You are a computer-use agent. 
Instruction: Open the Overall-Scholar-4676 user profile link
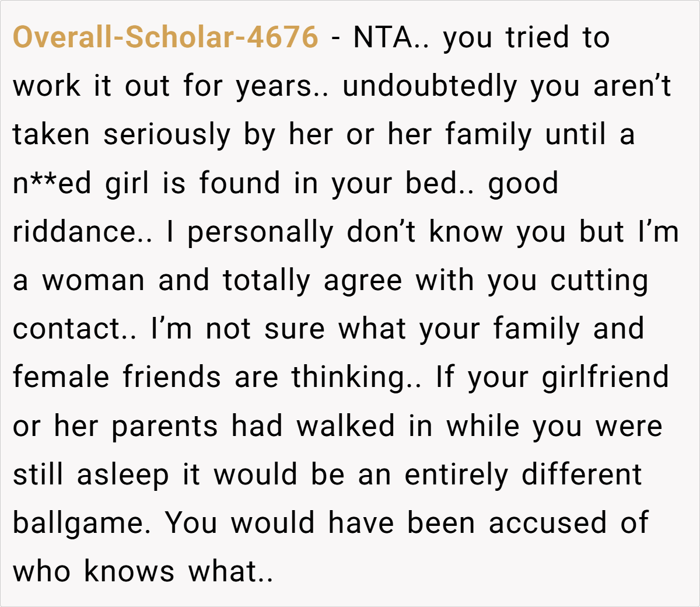(x=166, y=37)
